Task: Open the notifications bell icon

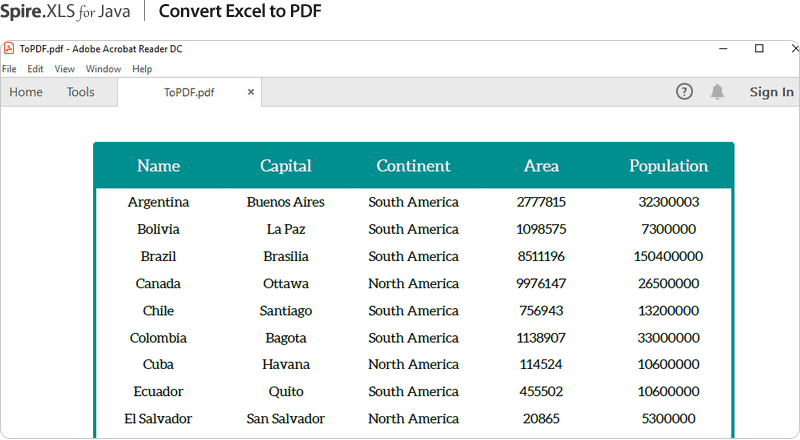Action: [717, 92]
